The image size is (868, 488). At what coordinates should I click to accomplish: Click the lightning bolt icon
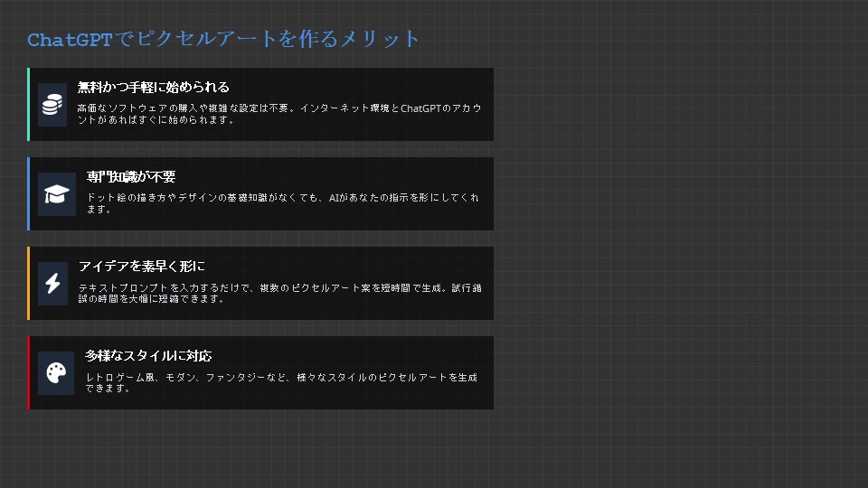(52, 283)
